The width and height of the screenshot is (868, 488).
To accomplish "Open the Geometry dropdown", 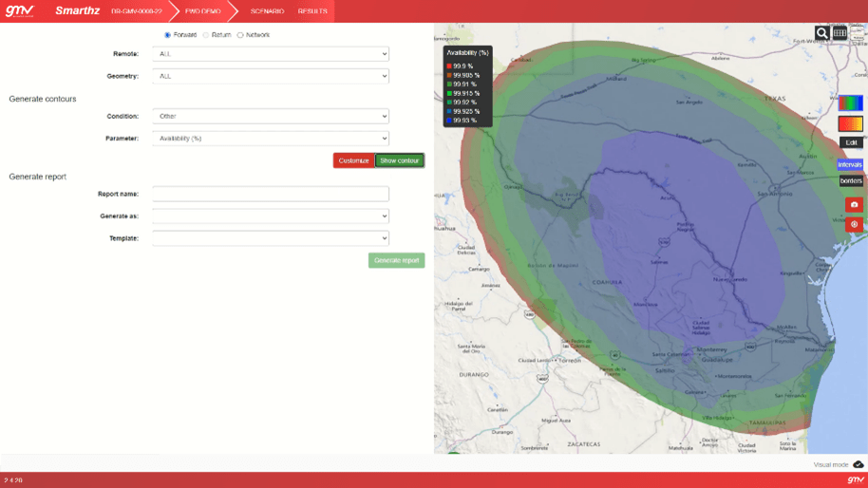I will pyautogui.click(x=271, y=76).
